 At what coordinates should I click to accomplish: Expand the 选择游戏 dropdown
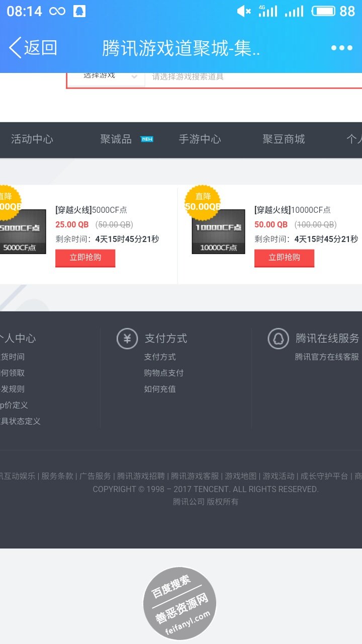[107, 77]
